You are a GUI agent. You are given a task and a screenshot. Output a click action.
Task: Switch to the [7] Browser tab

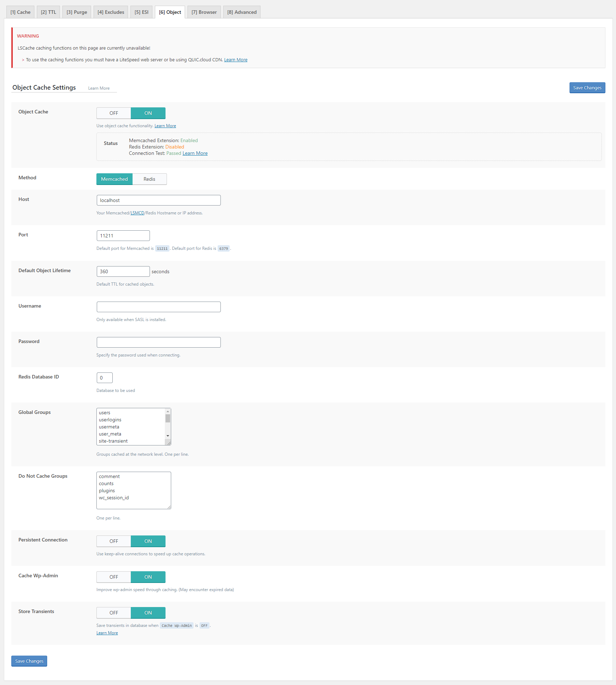204,12
